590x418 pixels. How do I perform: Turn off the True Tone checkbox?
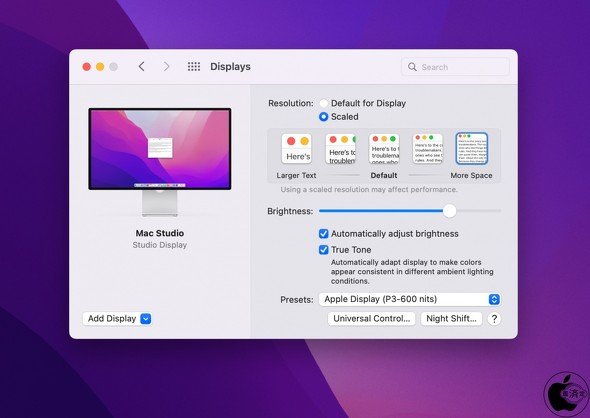(324, 249)
